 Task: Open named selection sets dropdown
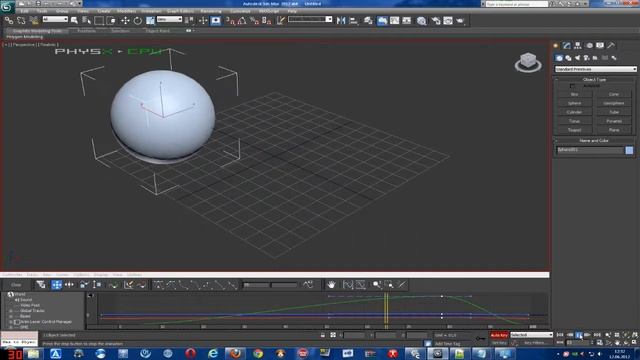(310, 19)
